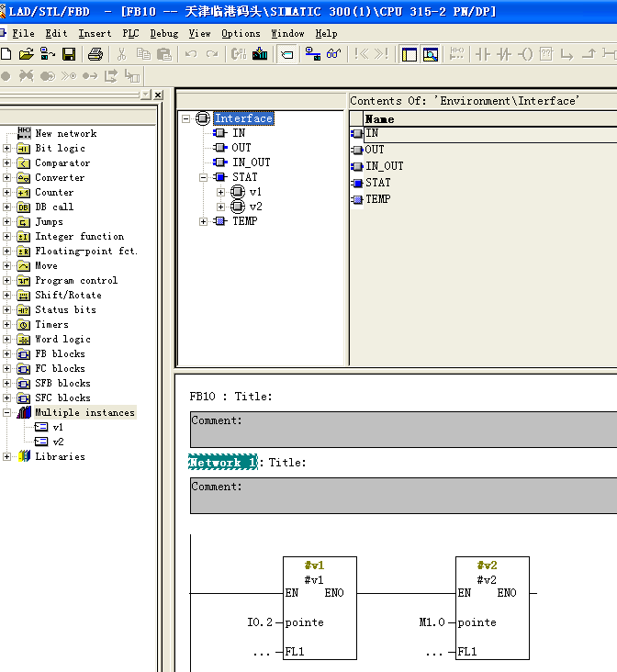Click the FB10 block comment field
The height and width of the screenshot is (672, 617).
click(403, 430)
